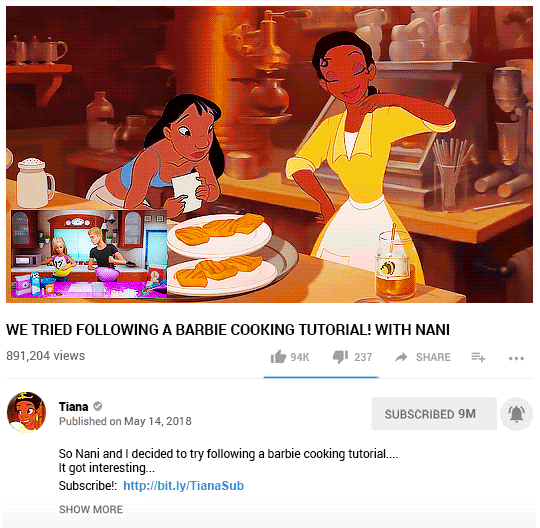Screen dimensions: 540x528
Task: Click the Barbie cooking tutorial video title
Action: click(x=228, y=330)
